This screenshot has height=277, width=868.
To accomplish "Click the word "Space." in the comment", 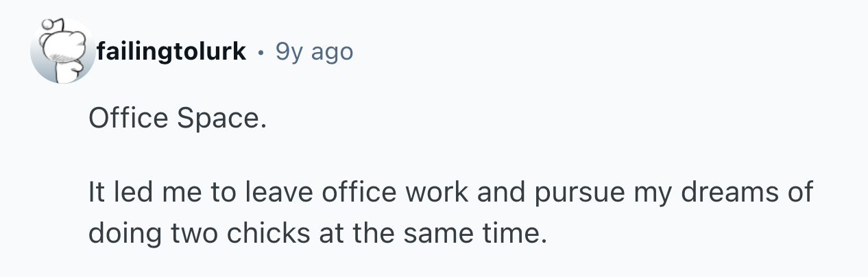I will point(220,119).
